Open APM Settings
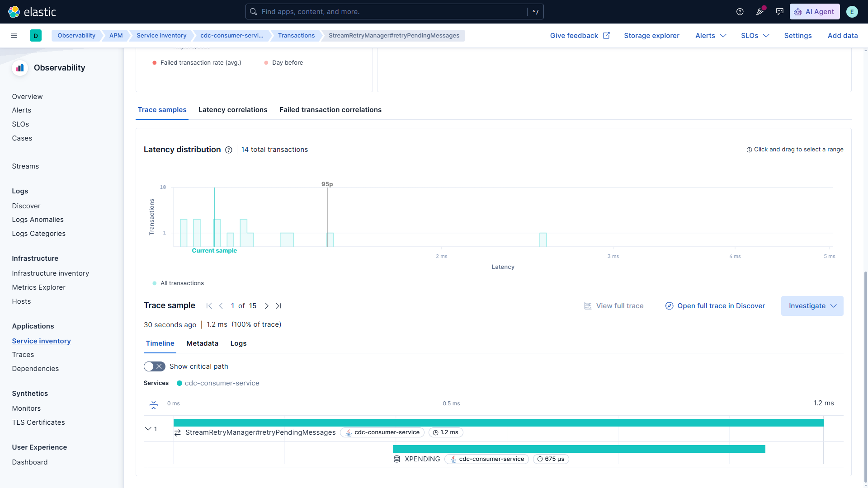 point(798,36)
